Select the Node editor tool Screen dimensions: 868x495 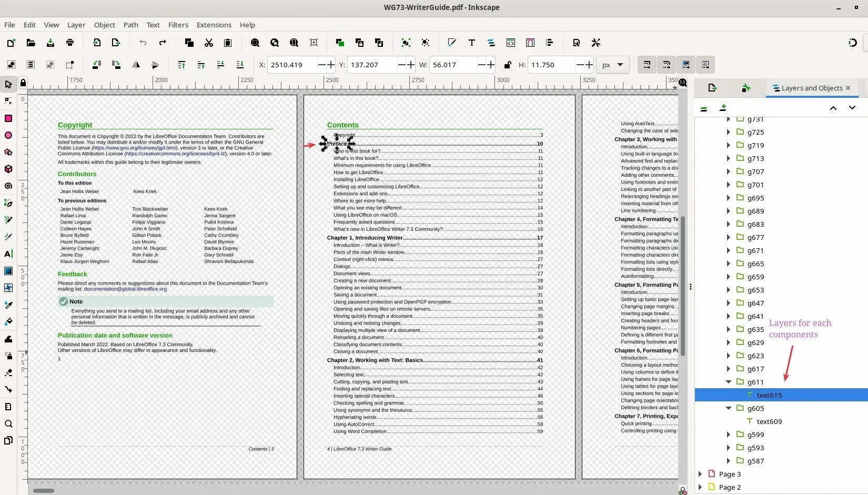[x=8, y=101]
